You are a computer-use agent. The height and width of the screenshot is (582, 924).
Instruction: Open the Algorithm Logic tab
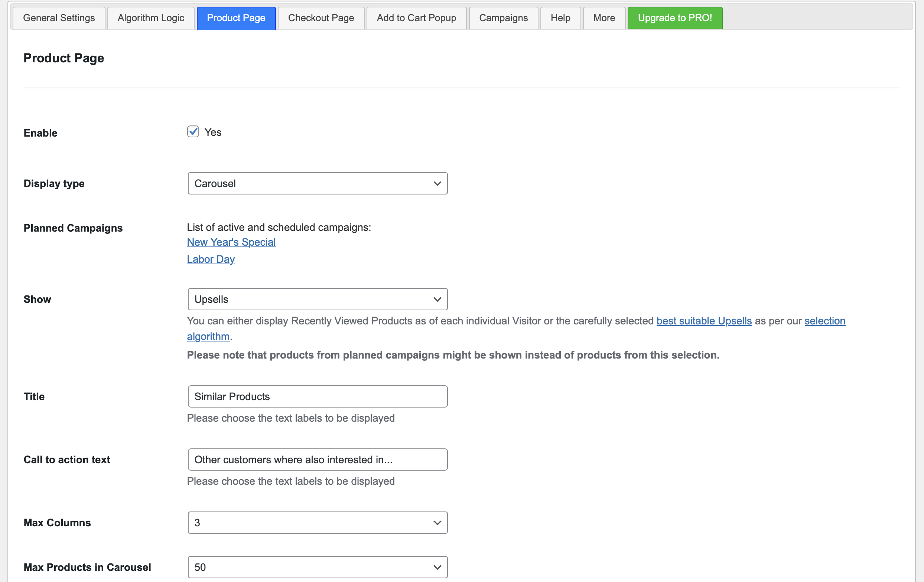151,18
